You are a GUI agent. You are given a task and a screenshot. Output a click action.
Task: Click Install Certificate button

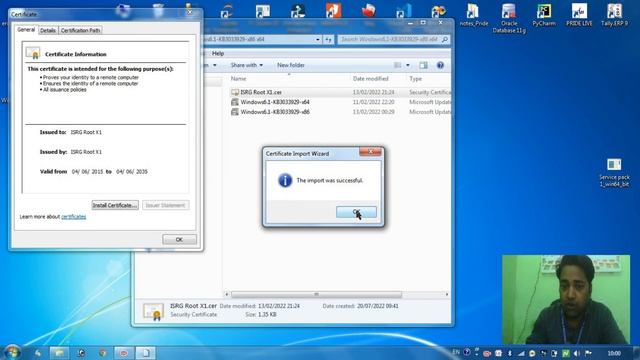(x=115, y=205)
